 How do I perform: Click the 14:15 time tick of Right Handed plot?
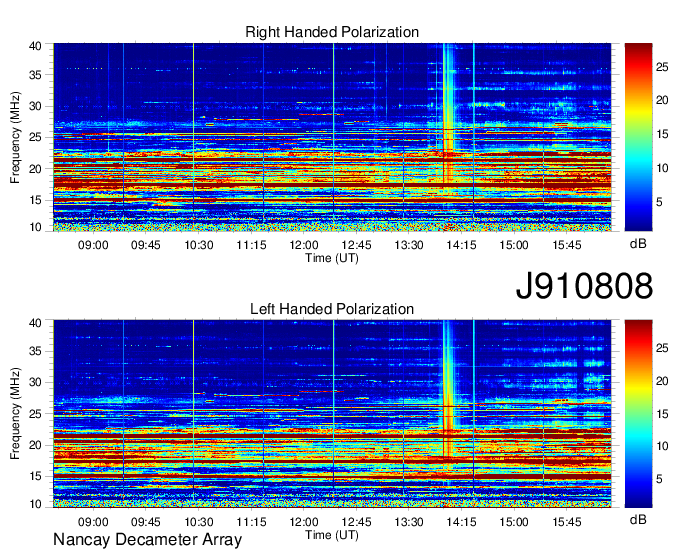(x=461, y=245)
